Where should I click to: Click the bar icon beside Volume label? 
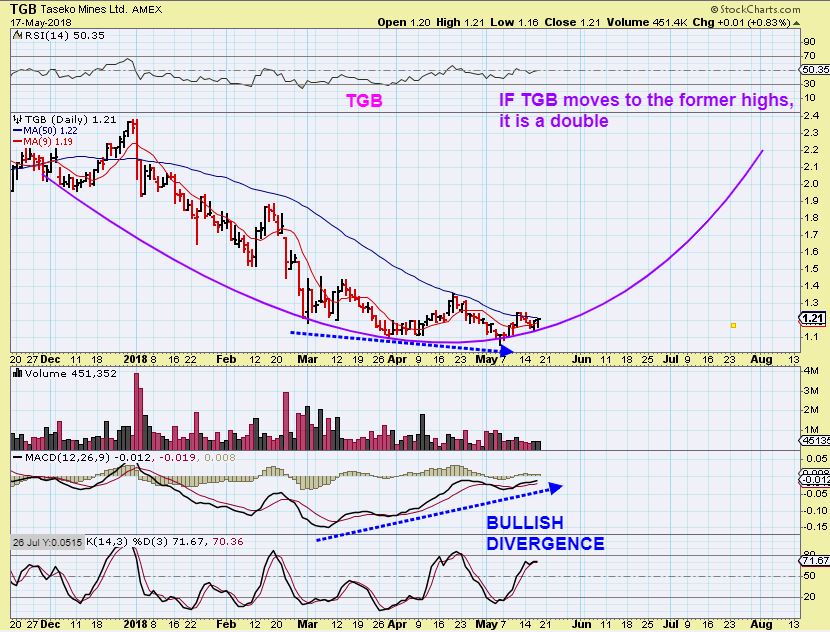[x=17, y=374]
